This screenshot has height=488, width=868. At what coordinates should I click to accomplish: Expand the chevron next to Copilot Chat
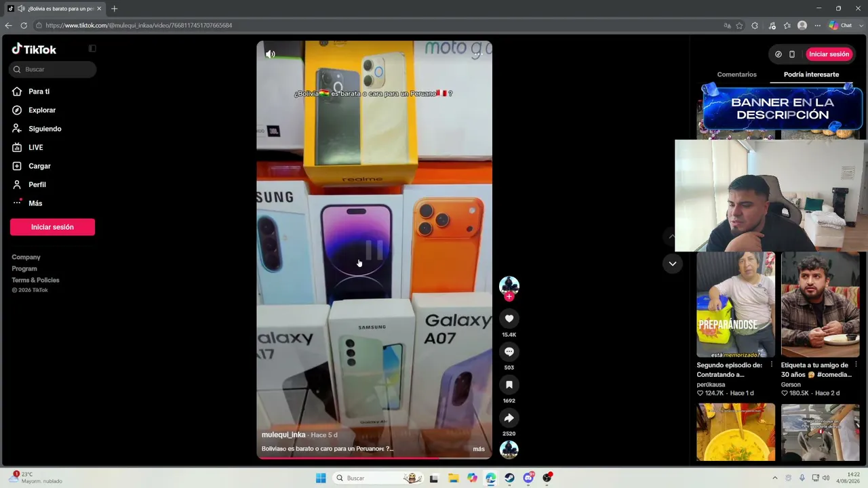(x=860, y=26)
